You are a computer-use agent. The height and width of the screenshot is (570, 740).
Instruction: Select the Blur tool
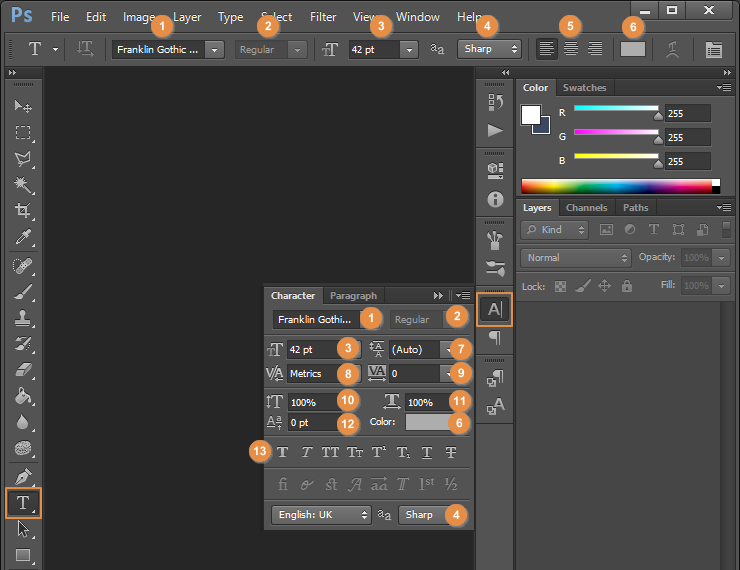click(x=23, y=422)
